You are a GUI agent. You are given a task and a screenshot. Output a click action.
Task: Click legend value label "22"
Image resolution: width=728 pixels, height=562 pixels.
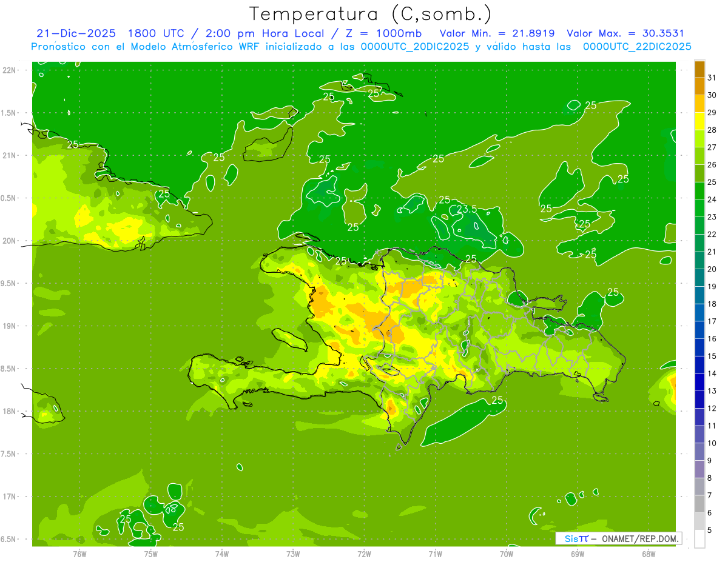coord(712,235)
